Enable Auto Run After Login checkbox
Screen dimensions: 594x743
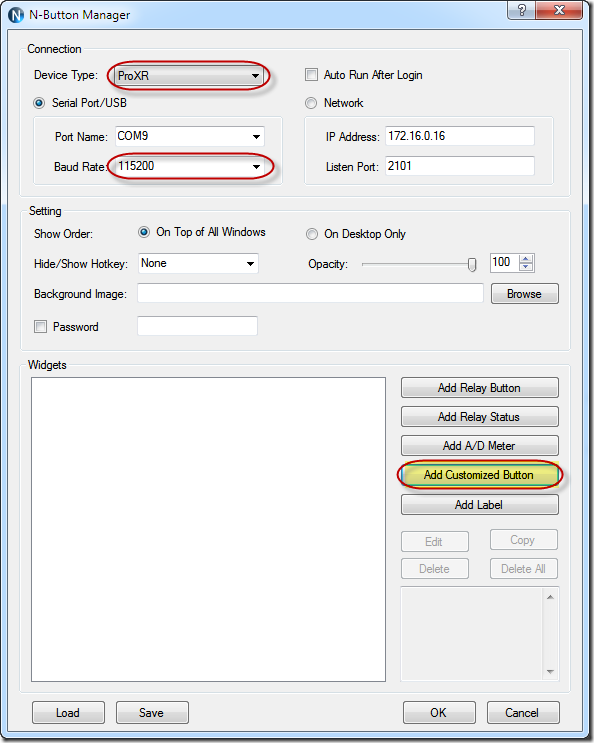(311, 75)
